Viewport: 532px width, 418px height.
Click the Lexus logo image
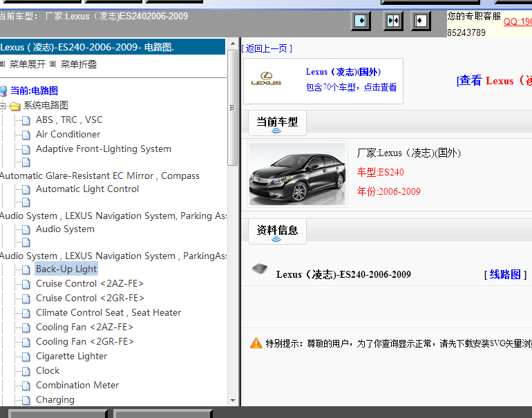point(266,79)
